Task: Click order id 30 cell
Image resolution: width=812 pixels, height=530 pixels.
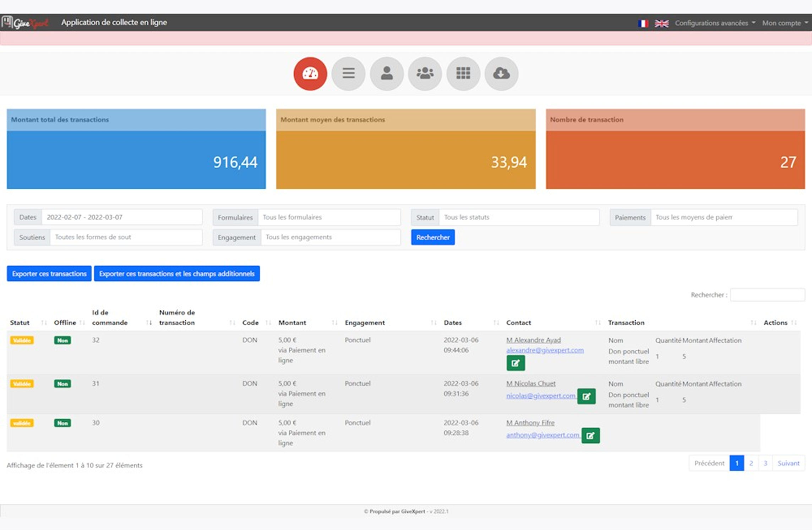Action: 96,423
